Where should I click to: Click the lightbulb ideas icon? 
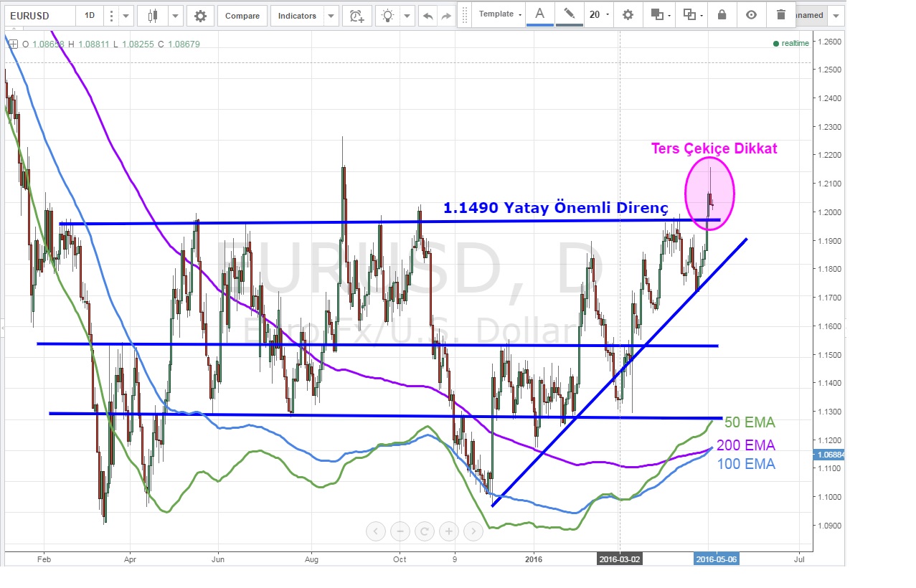click(x=388, y=16)
